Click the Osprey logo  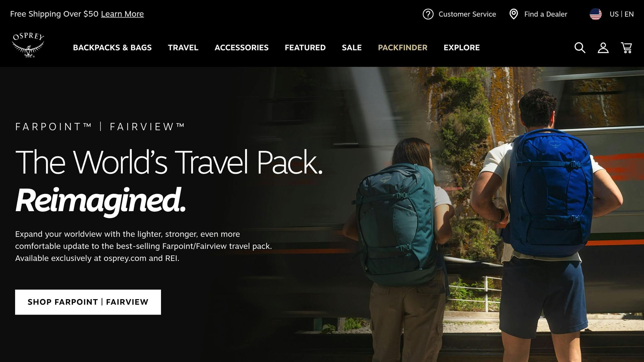(28, 45)
